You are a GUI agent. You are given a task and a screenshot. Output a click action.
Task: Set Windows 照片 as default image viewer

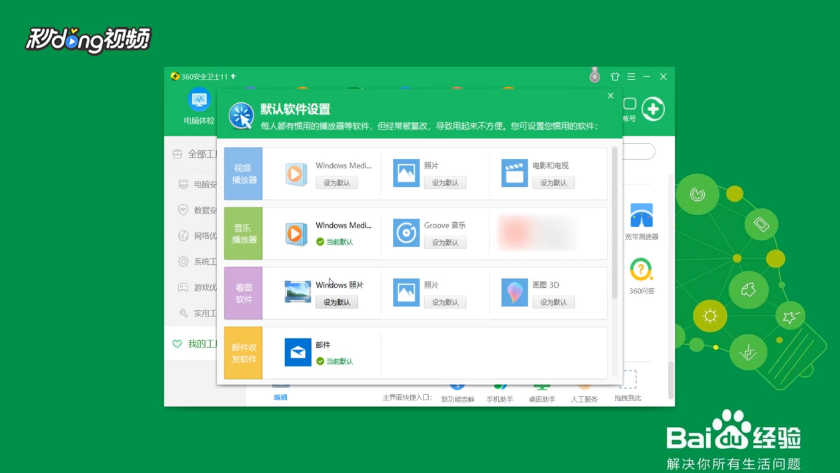(x=336, y=302)
